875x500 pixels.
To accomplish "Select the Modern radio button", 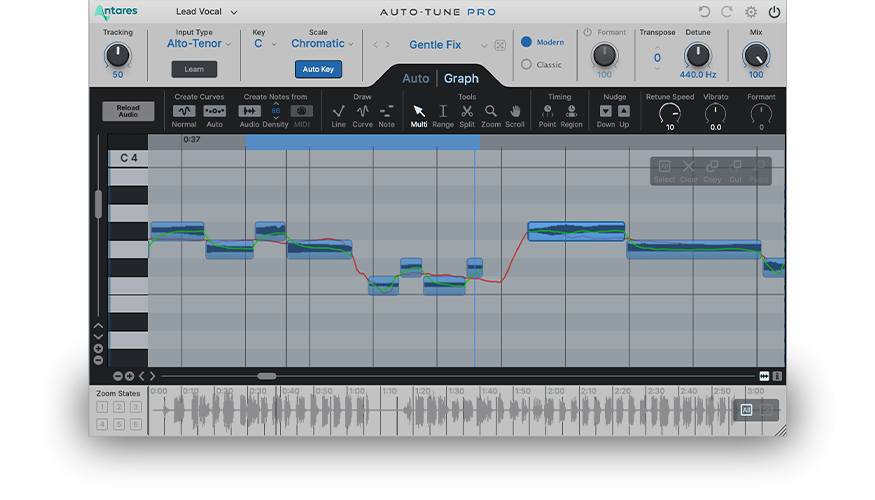I will click(527, 43).
